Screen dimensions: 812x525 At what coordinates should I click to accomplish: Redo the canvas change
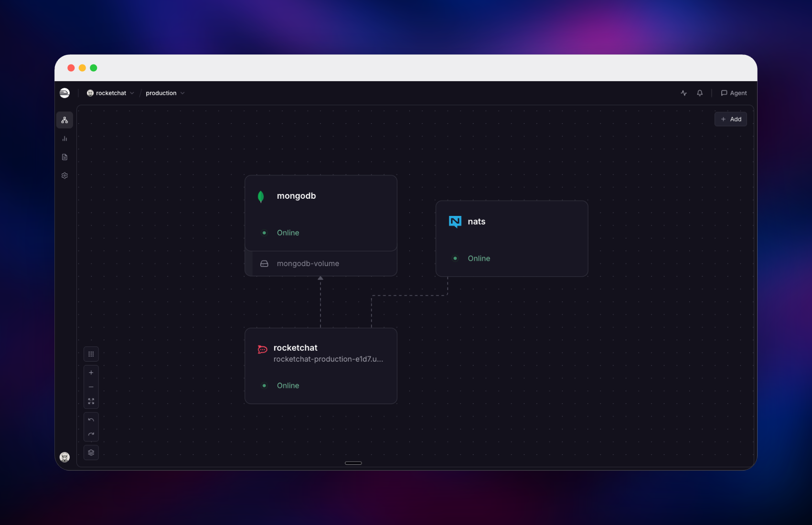[x=91, y=434]
